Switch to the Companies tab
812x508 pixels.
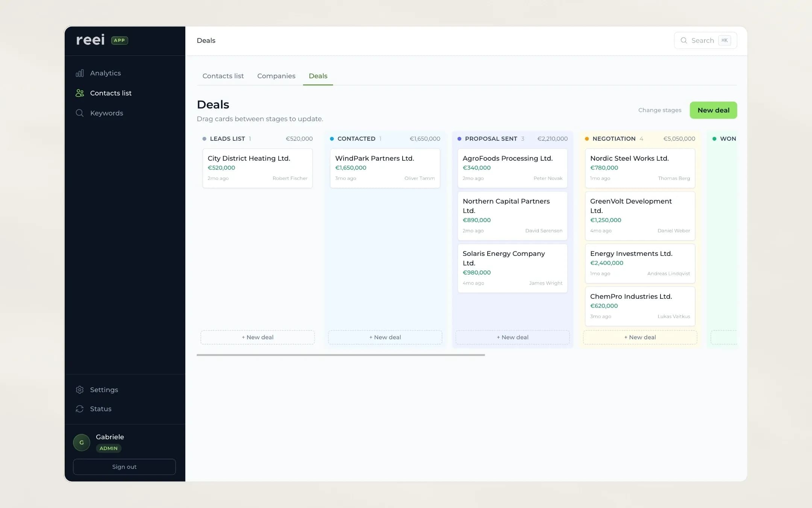[276, 76]
